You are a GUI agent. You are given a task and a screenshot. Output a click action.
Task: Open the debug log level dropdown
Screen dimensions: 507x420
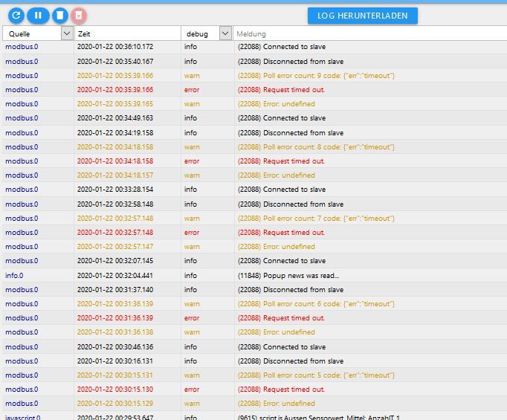coord(225,33)
